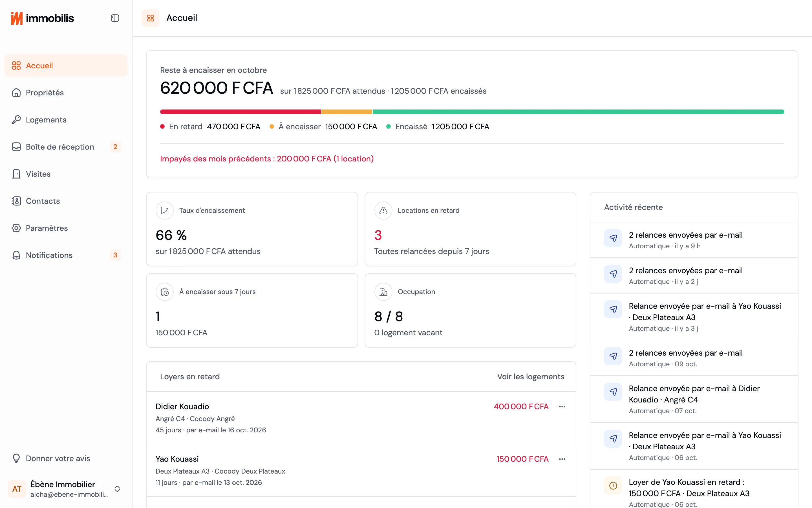Viewport: 812px width, 508px height.
Task: Open the Visites section
Action: (66, 174)
